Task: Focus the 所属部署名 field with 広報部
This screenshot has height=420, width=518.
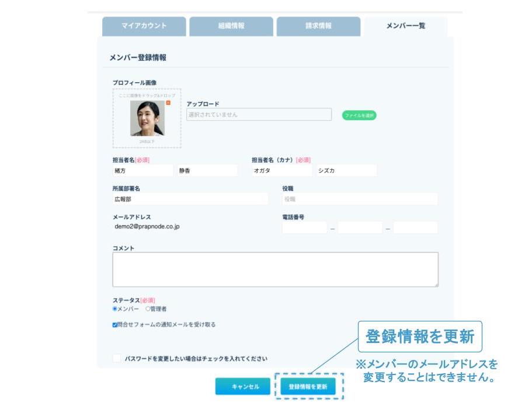Action: 190,199
